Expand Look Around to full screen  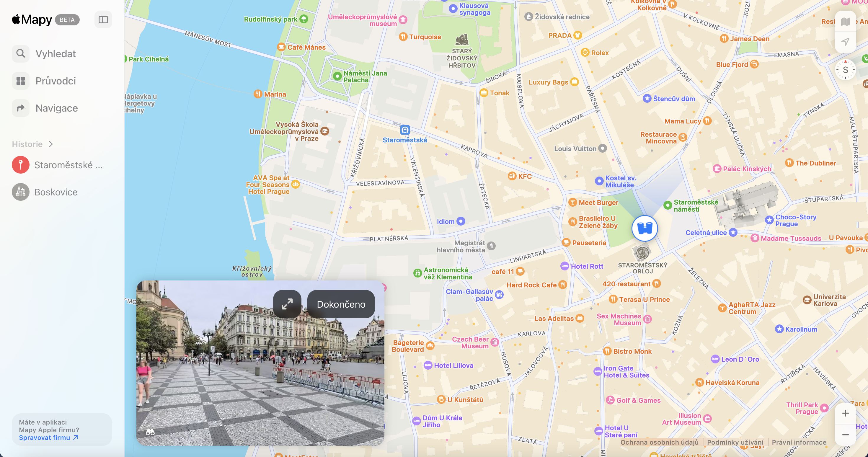tap(287, 304)
